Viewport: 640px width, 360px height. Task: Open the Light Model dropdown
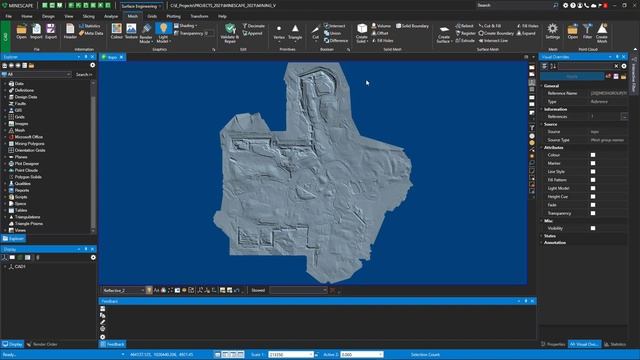pos(163,33)
